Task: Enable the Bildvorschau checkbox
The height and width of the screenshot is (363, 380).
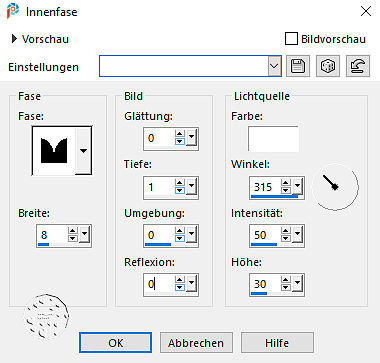Action: 291,39
